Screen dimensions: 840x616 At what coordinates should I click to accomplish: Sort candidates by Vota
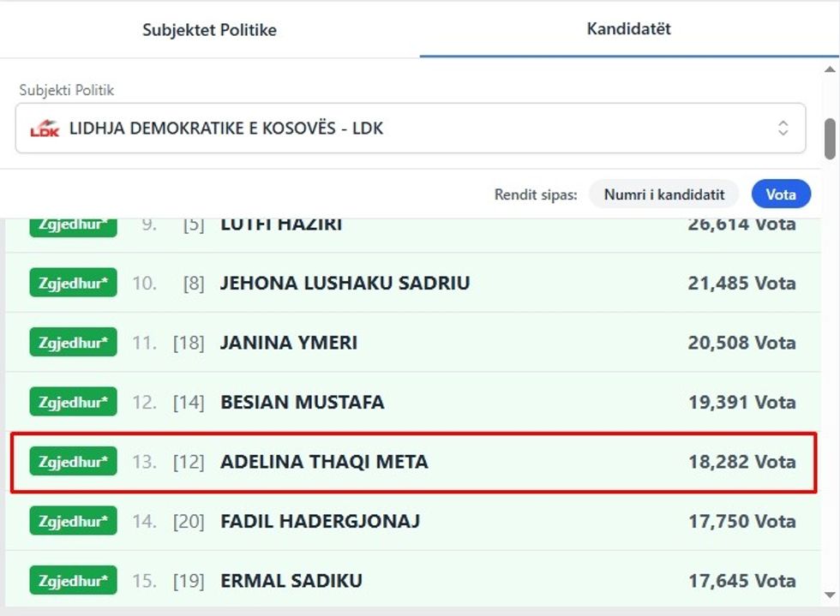pos(780,194)
